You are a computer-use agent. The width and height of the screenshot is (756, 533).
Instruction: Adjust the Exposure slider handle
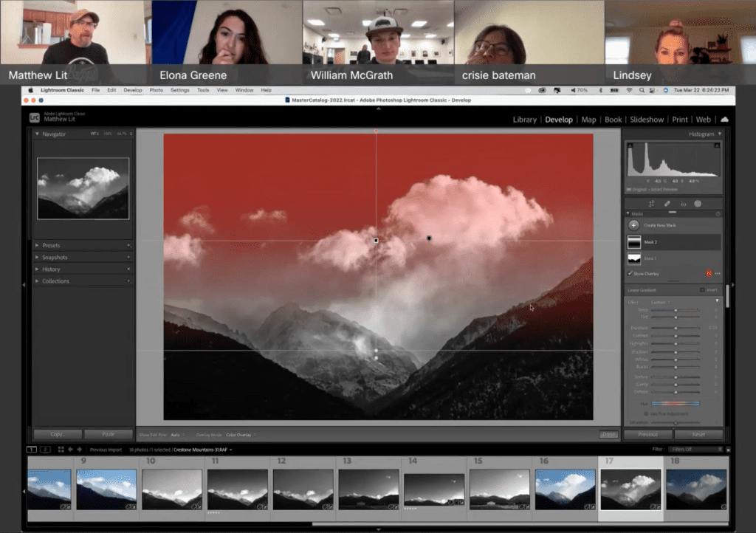676,327
